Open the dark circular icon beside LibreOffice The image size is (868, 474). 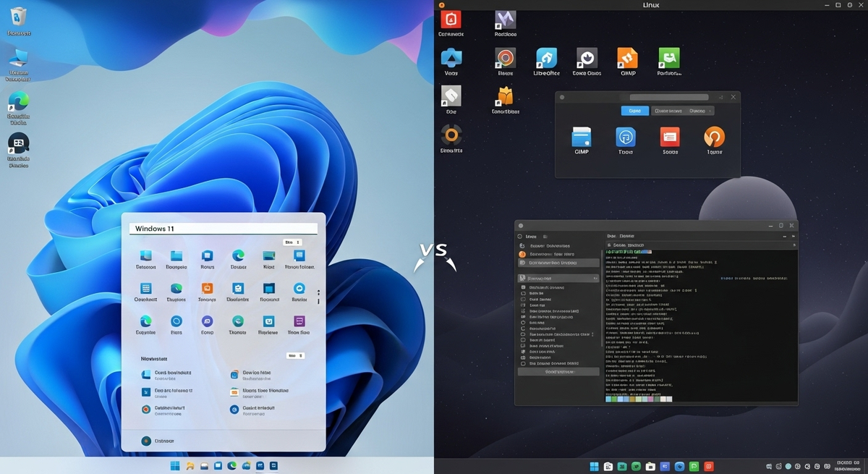[587, 58]
